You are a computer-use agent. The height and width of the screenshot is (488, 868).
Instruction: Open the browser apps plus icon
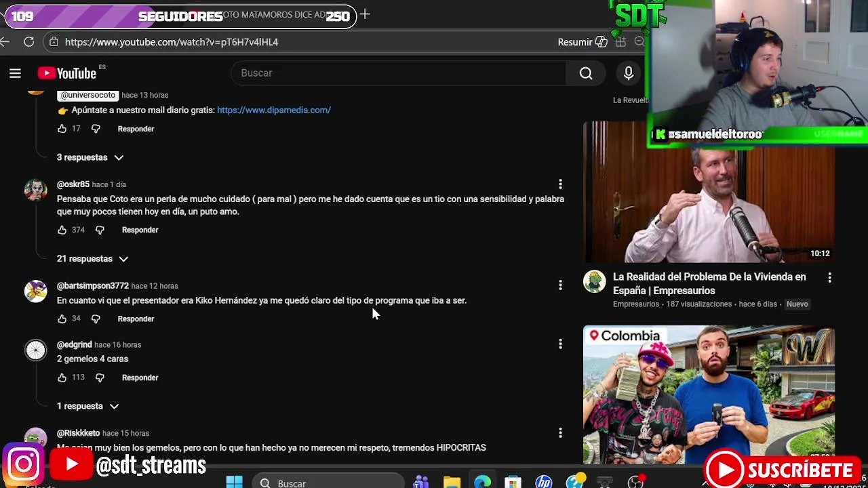tap(620, 42)
